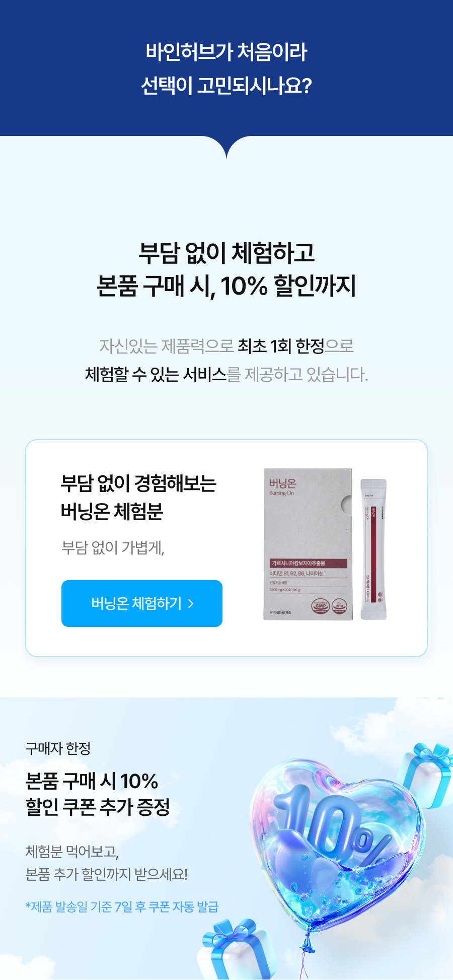The width and height of the screenshot is (453, 980).
Task: Click the round health-food mark beside GMP
Action: [339, 606]
